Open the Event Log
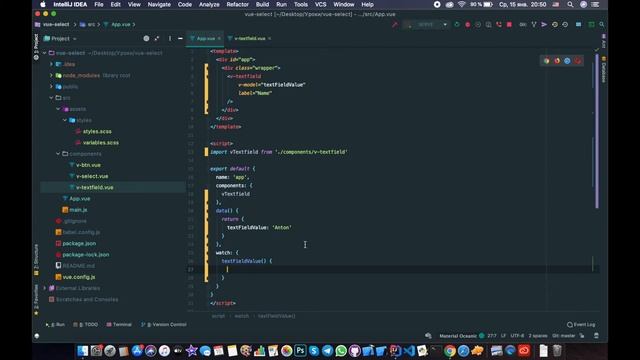640x360 pixels. 581,324
